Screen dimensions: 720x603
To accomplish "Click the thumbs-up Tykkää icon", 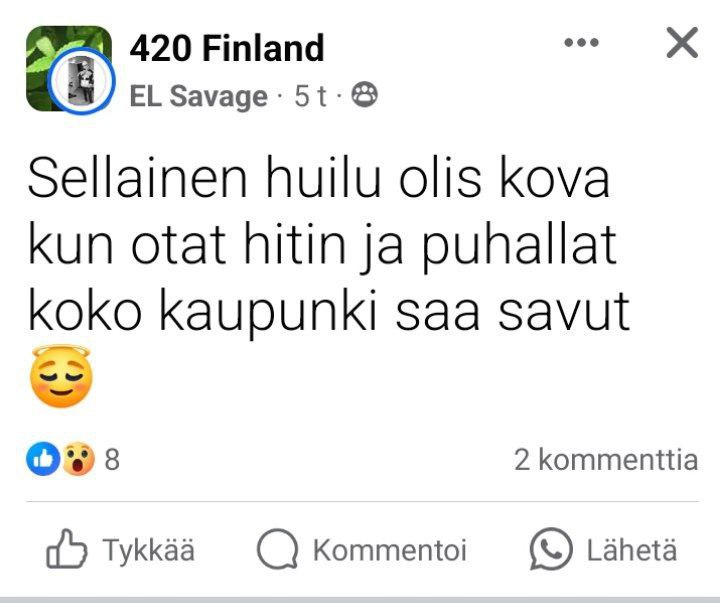I will (x=67, y=549).
